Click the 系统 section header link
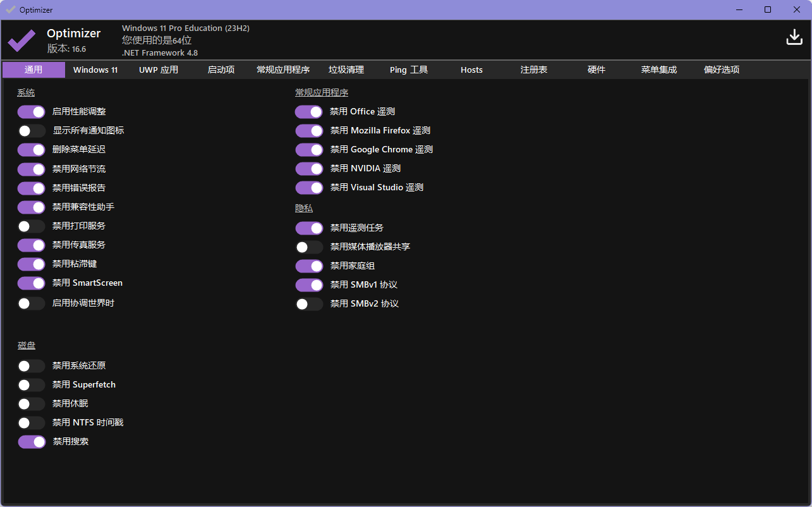The width and height of the screenshot is (812, 507). click(x=26, y=92)
